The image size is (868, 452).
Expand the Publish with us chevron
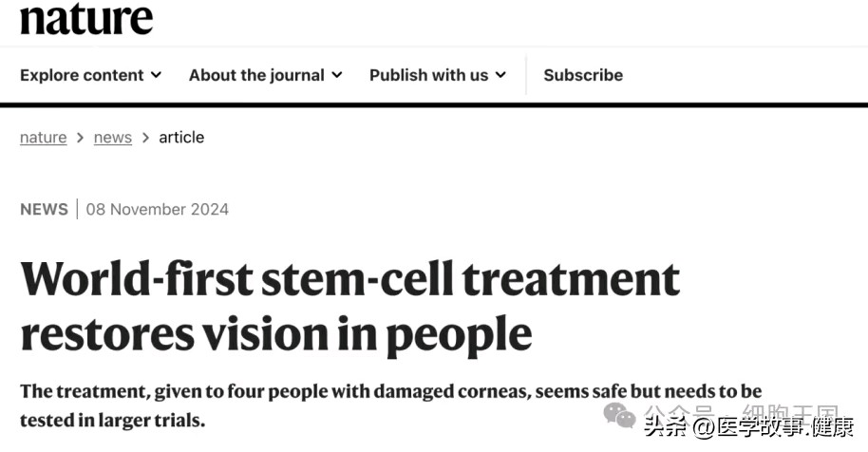501,75
